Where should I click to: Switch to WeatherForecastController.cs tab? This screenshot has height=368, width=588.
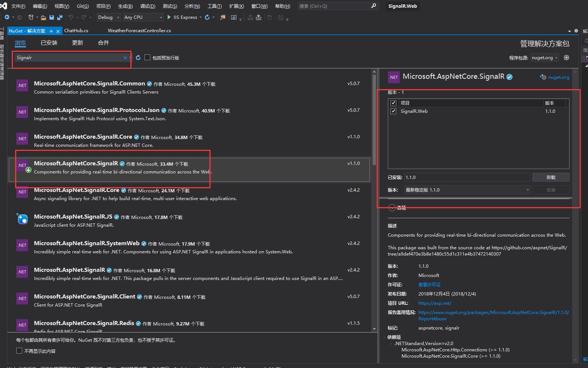(139, 31)
